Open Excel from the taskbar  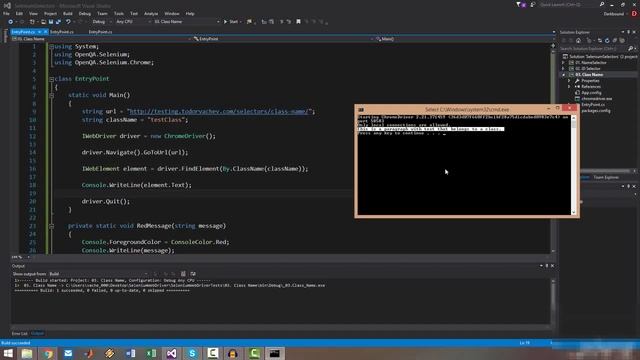[151, 353]
